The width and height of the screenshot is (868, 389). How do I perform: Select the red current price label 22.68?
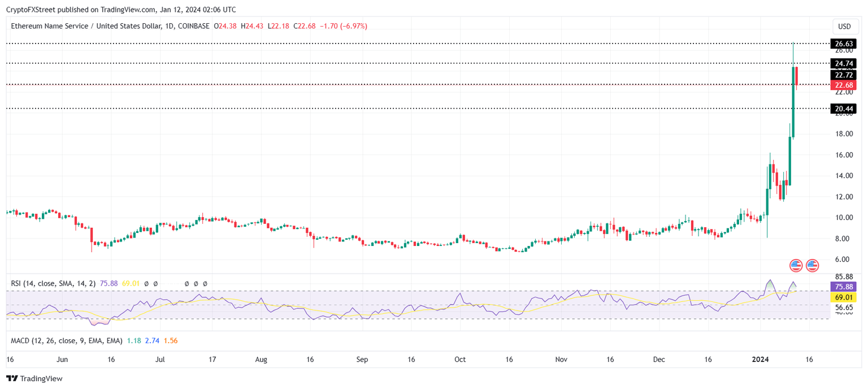[x=844, y=85]
